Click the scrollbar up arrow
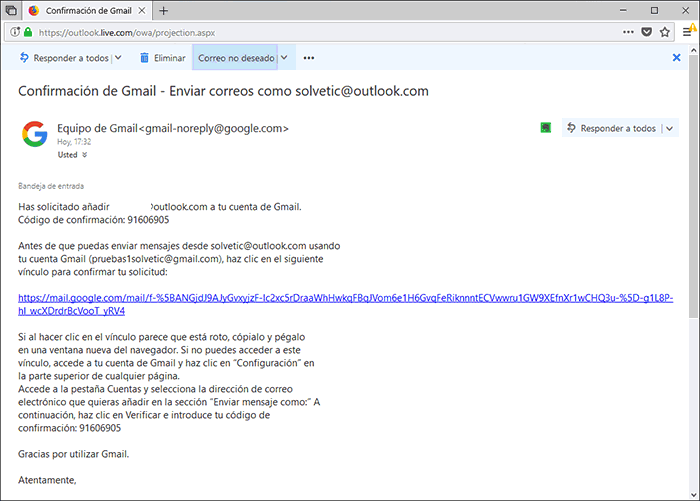Image resolution: width=700 pixels, height=501 pixels. pos(693,50)
